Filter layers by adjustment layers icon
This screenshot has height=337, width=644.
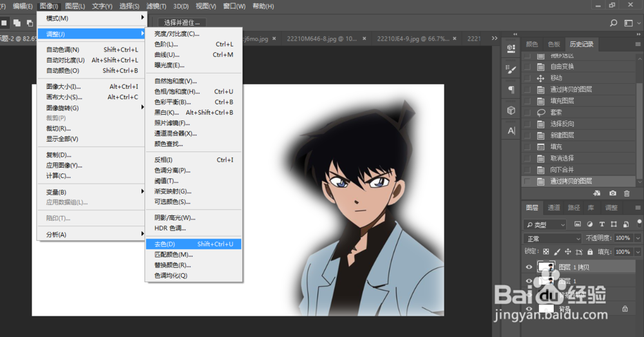[590, 224]
